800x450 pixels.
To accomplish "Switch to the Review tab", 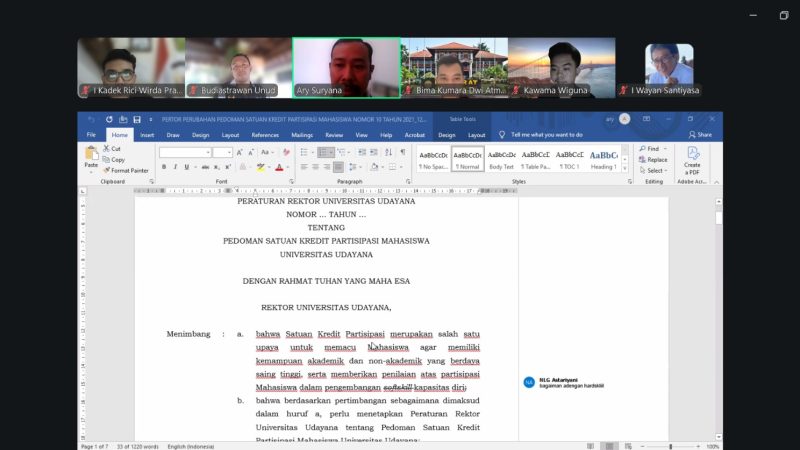I will click(x=334, y=135).
